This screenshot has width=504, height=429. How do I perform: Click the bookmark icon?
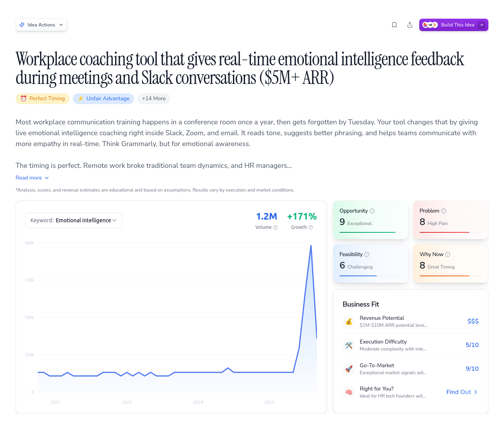(394, 24)
